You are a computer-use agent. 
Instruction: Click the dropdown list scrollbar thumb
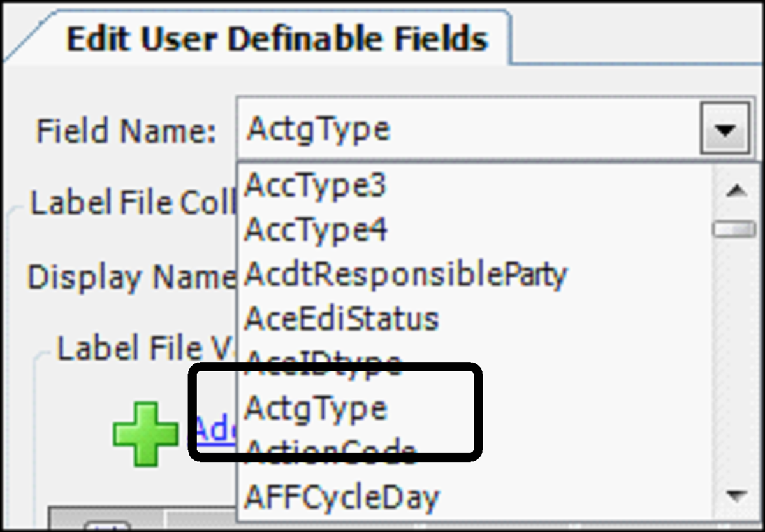pyautogui.click(x=734, y=229)
